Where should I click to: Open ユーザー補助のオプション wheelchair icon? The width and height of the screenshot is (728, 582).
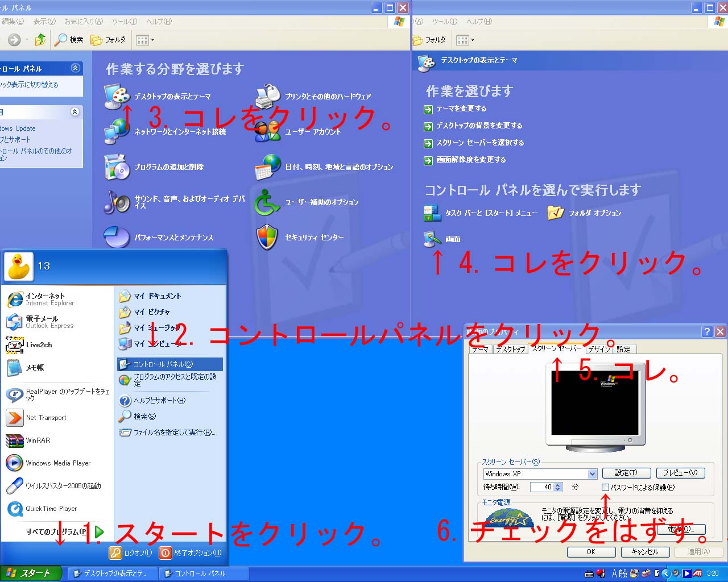coord(268,202)
